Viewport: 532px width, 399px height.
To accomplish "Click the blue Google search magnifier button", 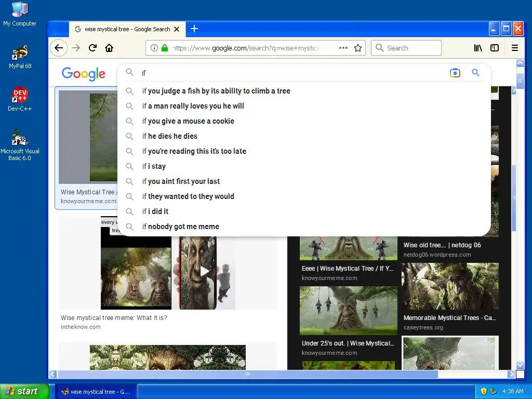I will pyautogui.click(x=476, y=73).
